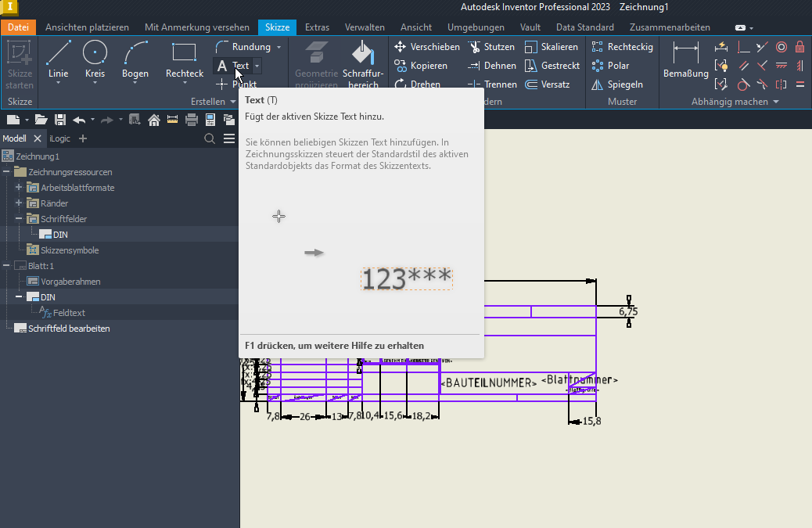Open the browser search magnifier
This screenshot has width=812, height=528.
tap(209, 138)
